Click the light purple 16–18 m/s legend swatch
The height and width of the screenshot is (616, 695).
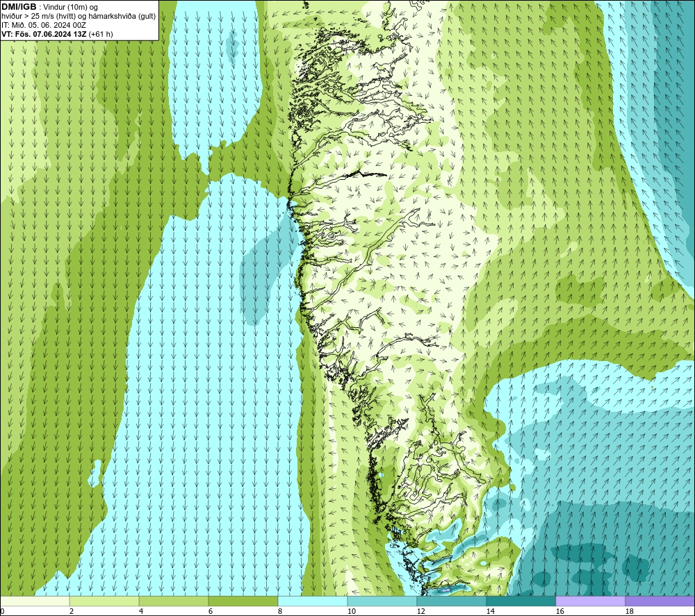(x=590, y=601)
